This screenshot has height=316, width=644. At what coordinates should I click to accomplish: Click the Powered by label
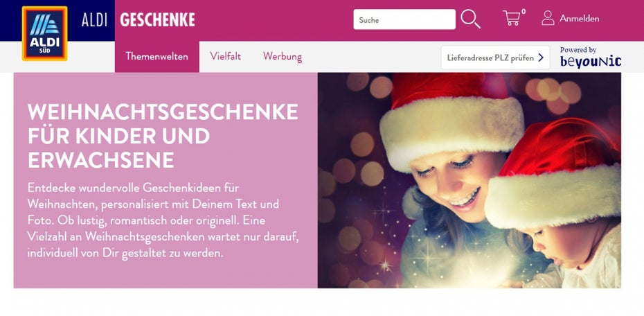click(x=578, y=50)
